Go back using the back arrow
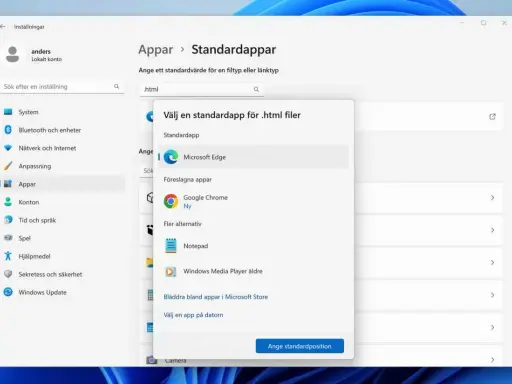The image size is (512, 384). pyautogui.click(x=3, y=27)
